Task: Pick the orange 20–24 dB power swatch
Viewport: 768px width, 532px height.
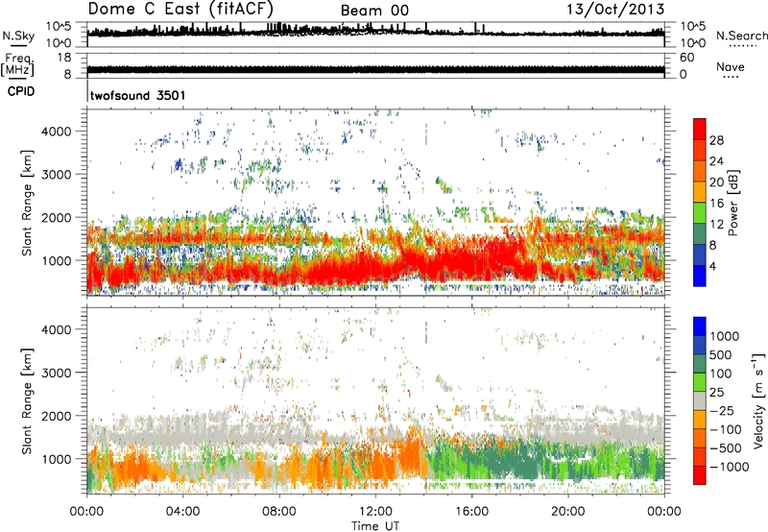Action: click(x=700, y=172)
